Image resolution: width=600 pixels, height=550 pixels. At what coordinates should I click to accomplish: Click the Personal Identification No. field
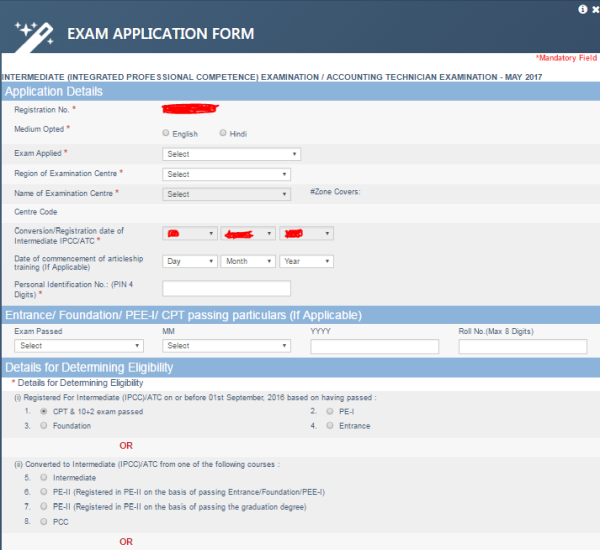click(x=226, y=289)
